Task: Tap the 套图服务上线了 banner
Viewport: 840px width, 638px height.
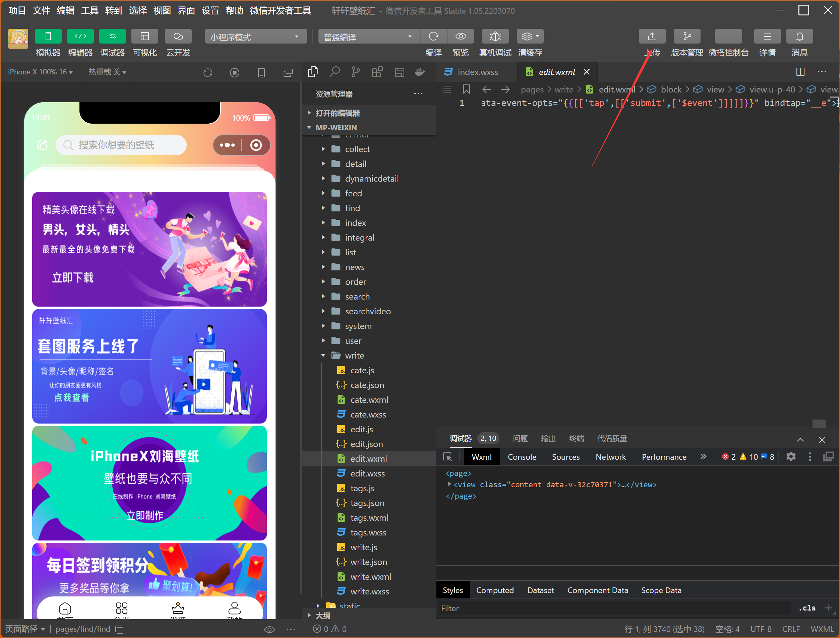Action: pos(149,366)
